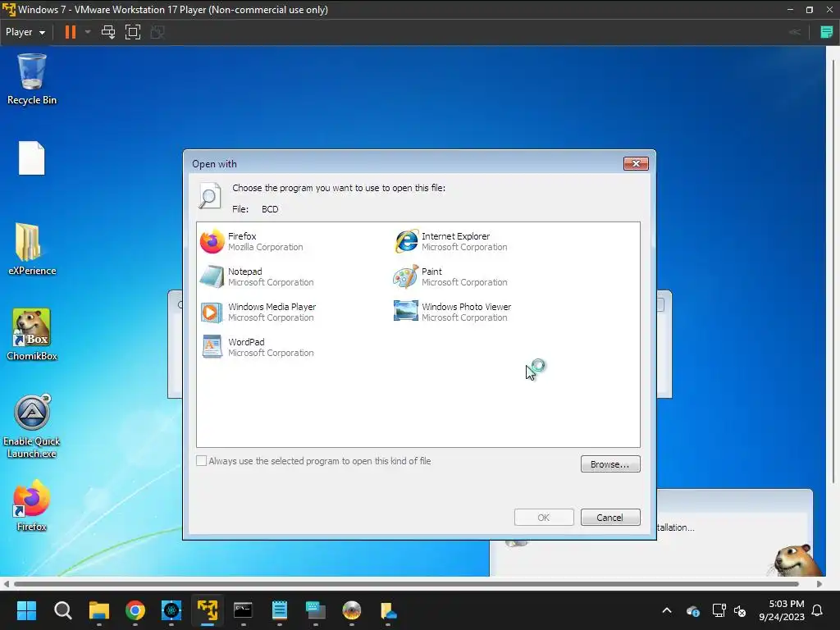Open File Explorer from the taskbar
This screenshot has height=630, width=840.
99,610
